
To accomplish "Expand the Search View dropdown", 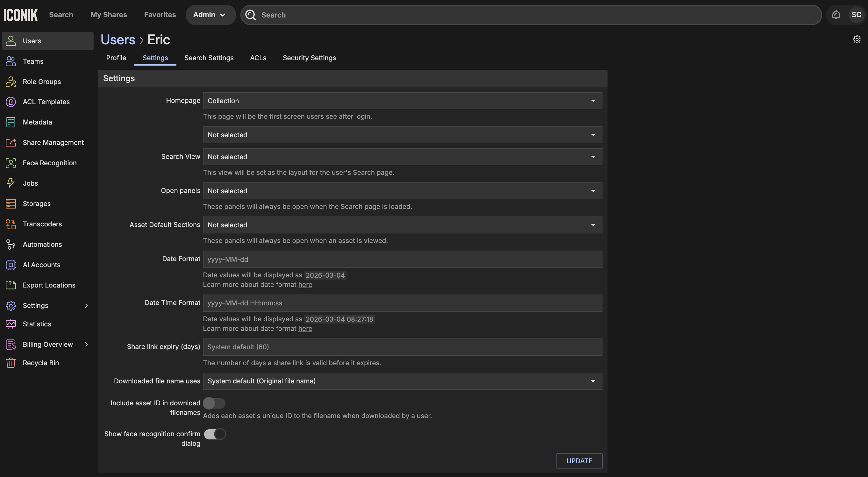I will click(402, 157).
